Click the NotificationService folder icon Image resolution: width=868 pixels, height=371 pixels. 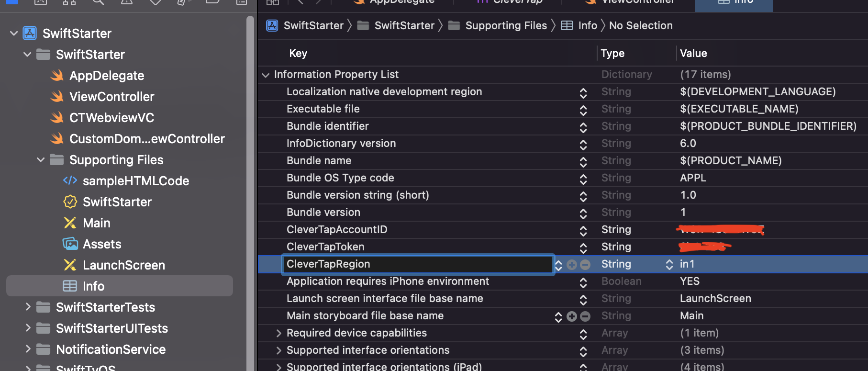(43, 349)
